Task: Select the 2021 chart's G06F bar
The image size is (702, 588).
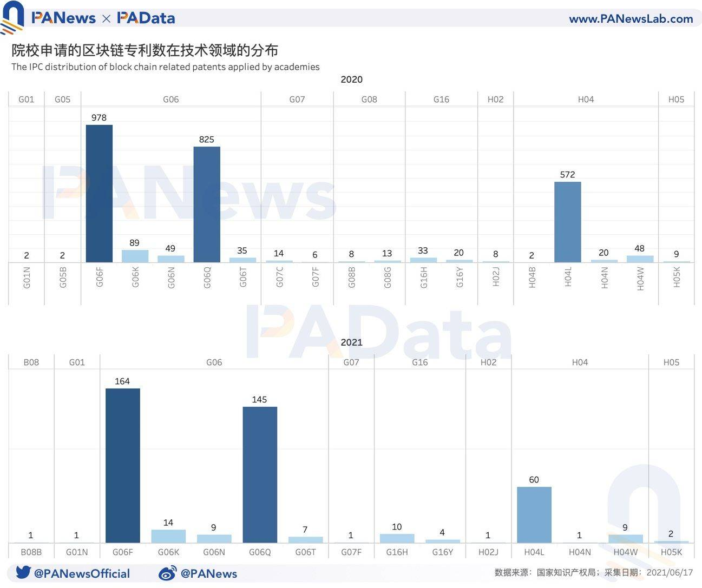Action: [x=123, y=466]
